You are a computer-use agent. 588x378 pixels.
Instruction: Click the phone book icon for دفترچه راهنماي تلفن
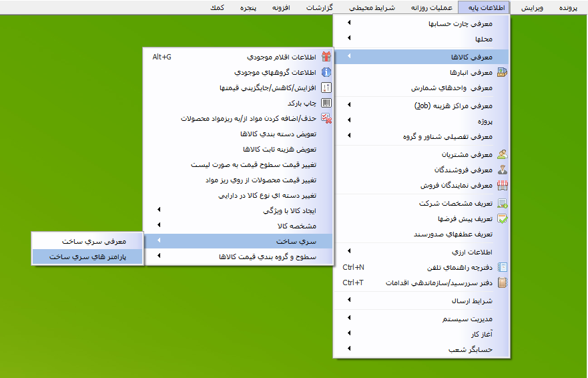(x=502, y=267)
